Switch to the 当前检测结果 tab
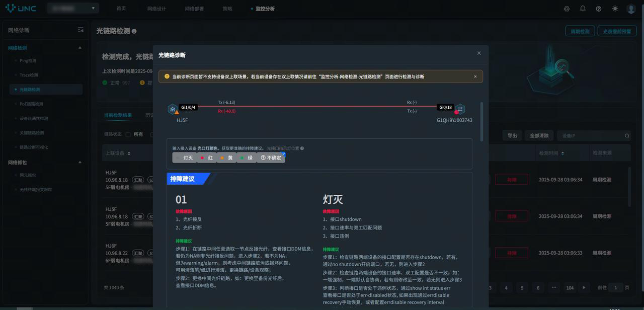 (x=118, y=115)
